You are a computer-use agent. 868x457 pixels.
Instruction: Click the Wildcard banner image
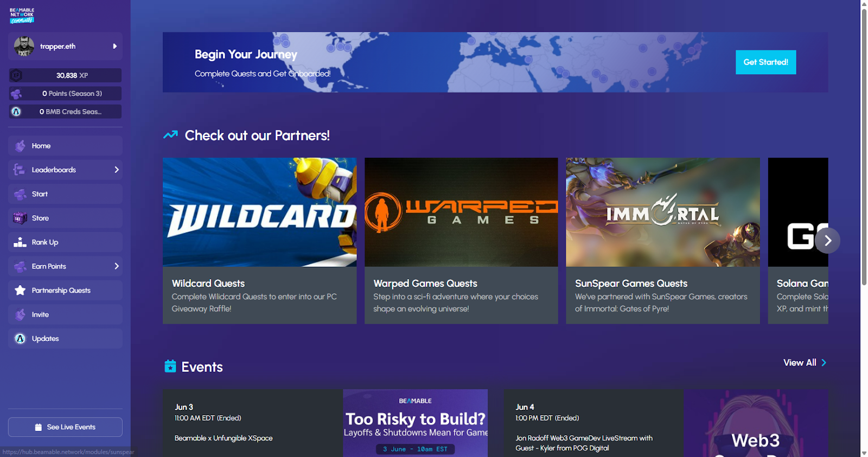click(x=259, y=212)
